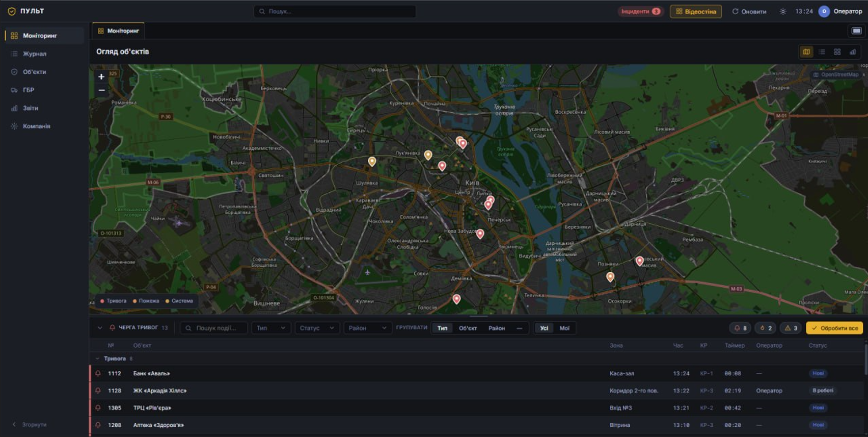Image resolution: width=868 pixels, height=437 pixels.
Task: Zoom in on the map
Action: [101, 77]
